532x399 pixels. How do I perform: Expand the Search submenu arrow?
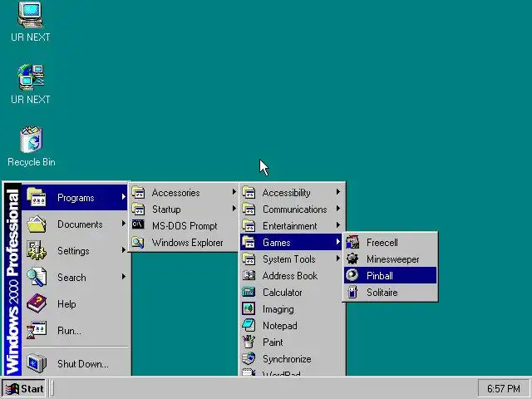point(124,277)
